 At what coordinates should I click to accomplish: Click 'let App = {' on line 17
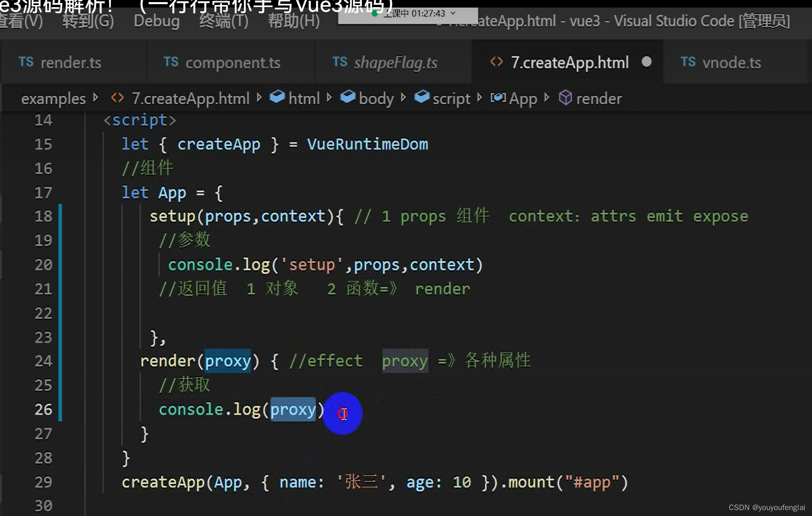click(x=172, y=193)
